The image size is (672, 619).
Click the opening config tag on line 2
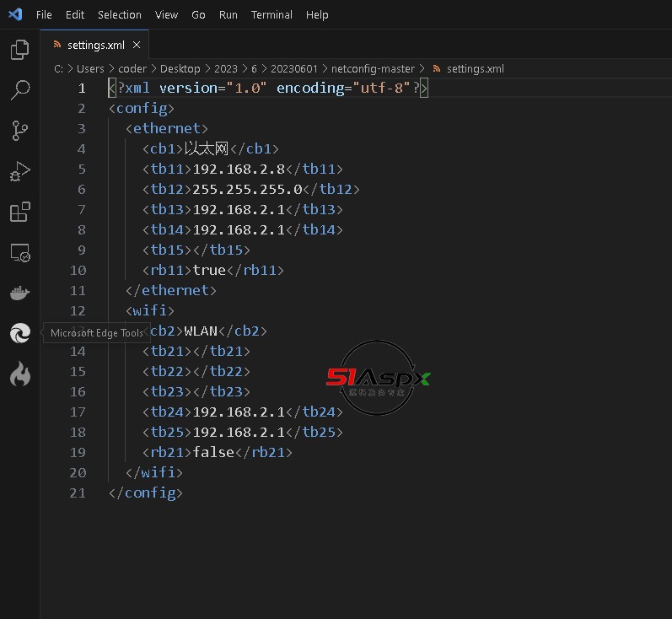pos(142,109)
